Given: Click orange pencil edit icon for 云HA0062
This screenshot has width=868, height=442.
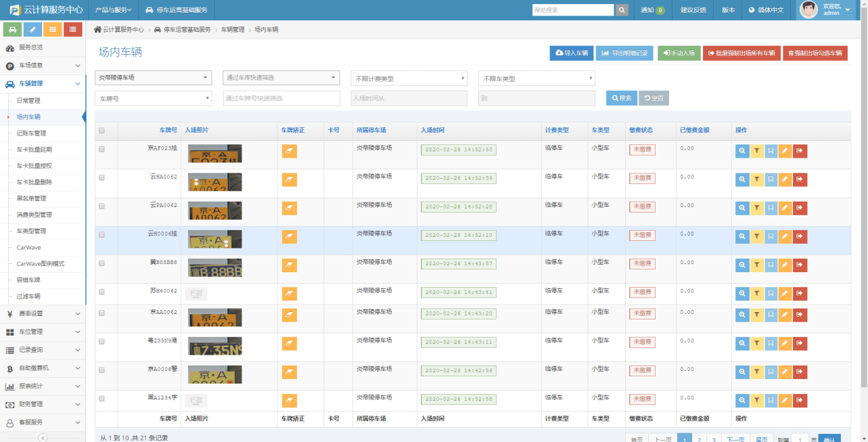Looking at the screenshot, I should (x=785, y=179).
